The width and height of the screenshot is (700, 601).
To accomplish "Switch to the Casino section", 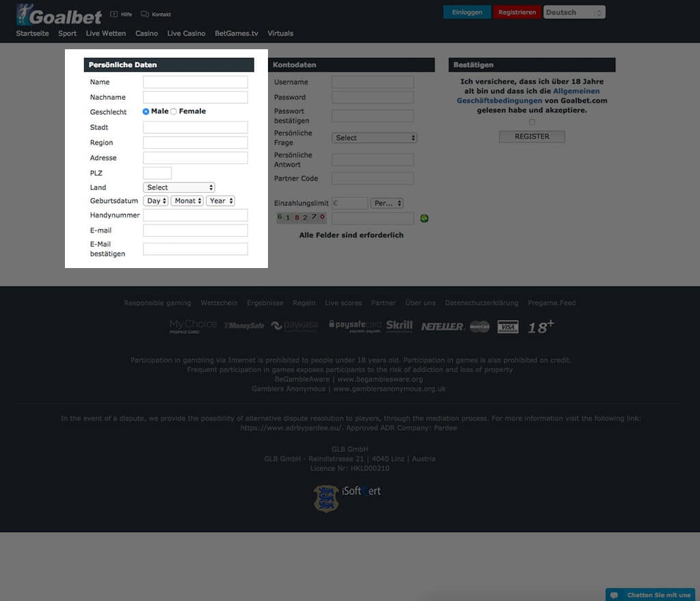I will pos(146,33).
